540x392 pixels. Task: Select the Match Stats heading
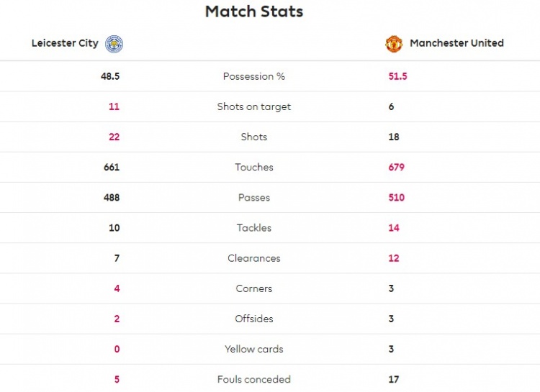click(x=254, y=12)
